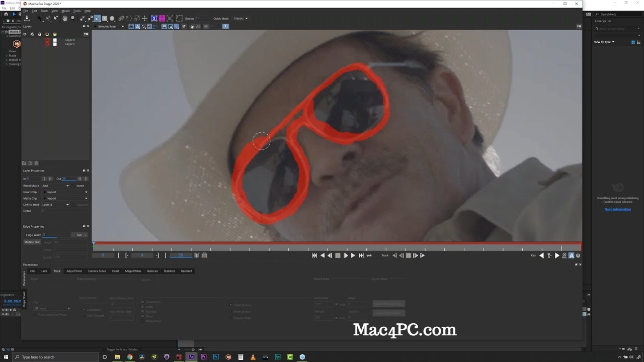Viewport: 644px width, 362px height.
Task: Select the Zoom magnifier tool
Action: pyautogui.click(x=72, y=18)
